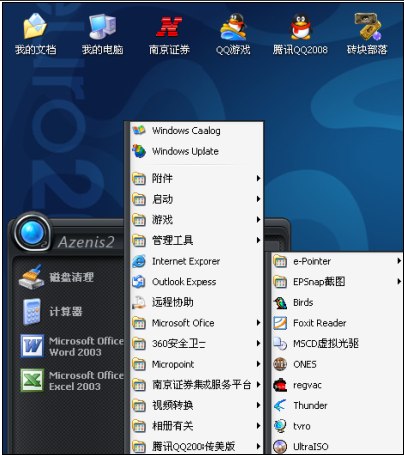Viewport: 404px width, 455px height.
Task: Click the Azenis2 title text
Action: click(86, 242)
